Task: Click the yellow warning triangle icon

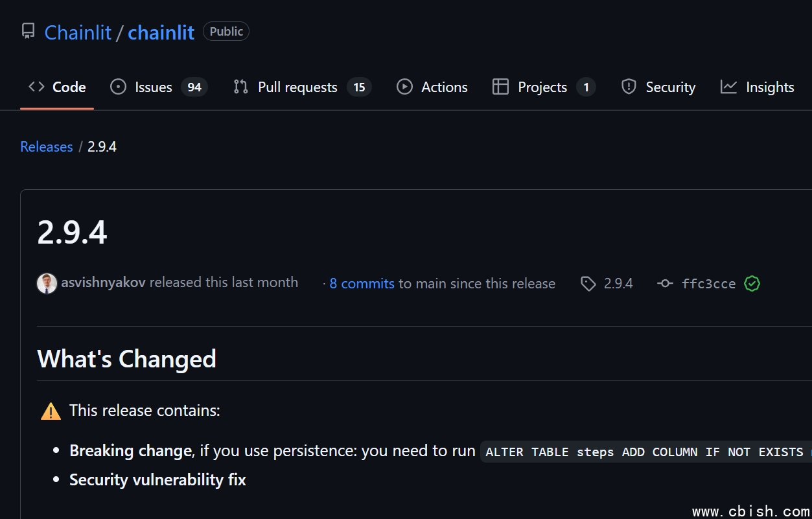Action: 51,411
